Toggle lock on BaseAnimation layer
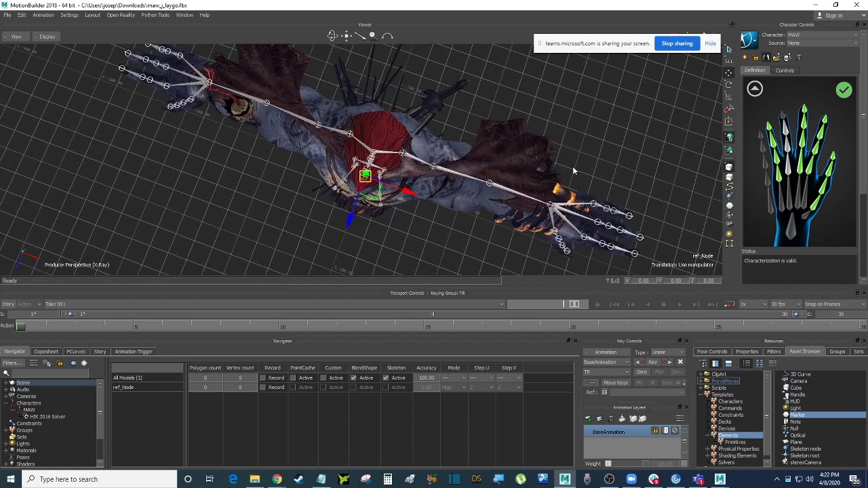868x488 pixels. pyautogui.click(x=655, y=430)
